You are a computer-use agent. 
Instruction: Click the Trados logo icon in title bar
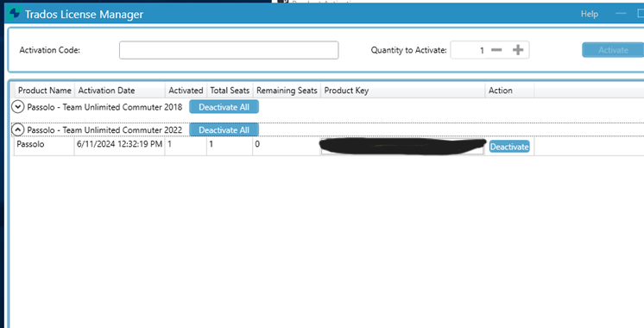(15, 14)
